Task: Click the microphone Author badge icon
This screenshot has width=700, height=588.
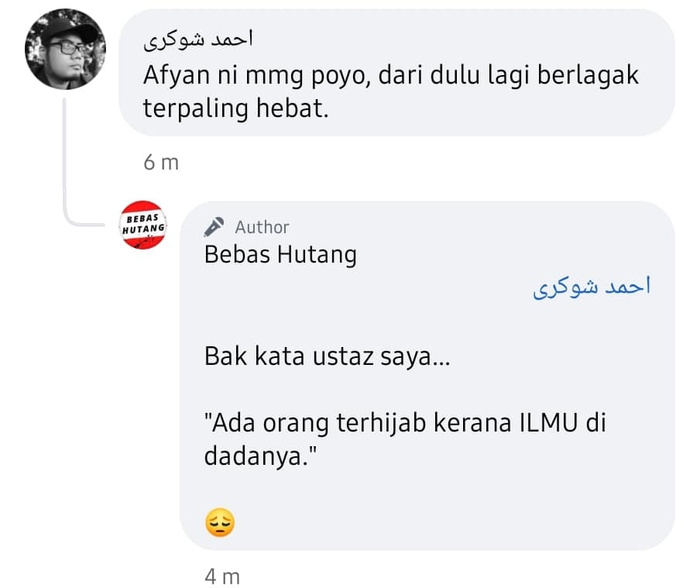Action: point(214,227)
